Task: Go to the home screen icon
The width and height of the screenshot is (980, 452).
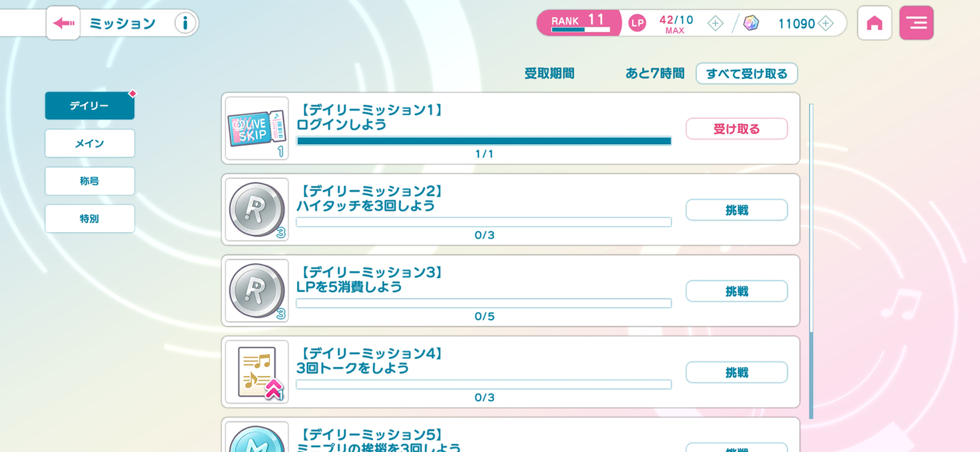Action: point(874,23)
